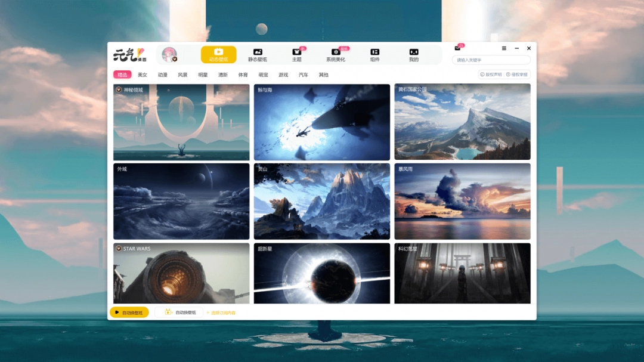This screenshot has height=362, width=644.
Task: Switch to the 风景 (scenery) category tab
Action: (182, 75)
